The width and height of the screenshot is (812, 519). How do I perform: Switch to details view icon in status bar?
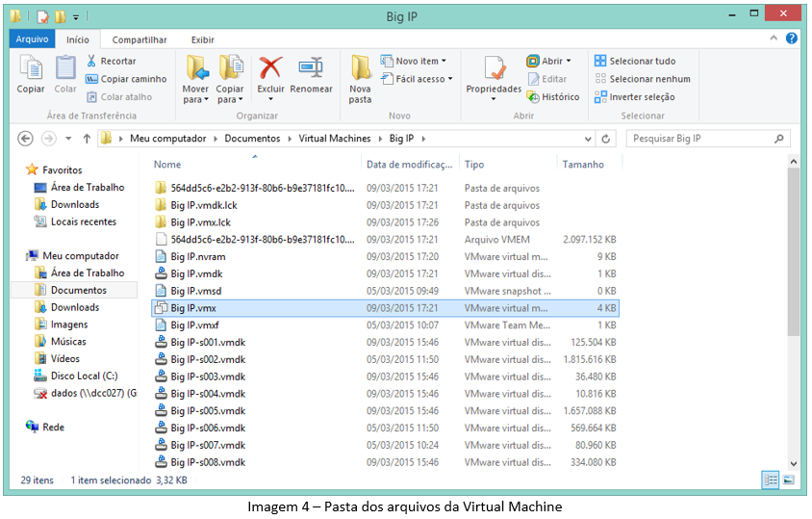pos(771,480)
